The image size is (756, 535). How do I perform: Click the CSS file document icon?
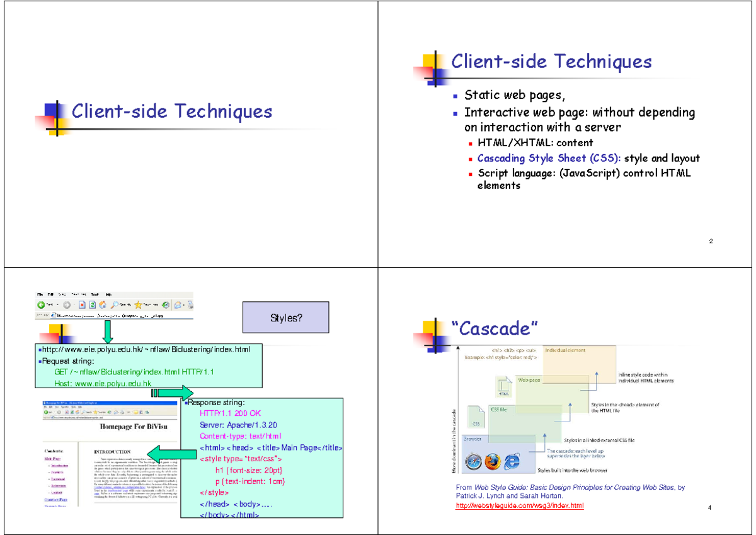click(476, 417)
